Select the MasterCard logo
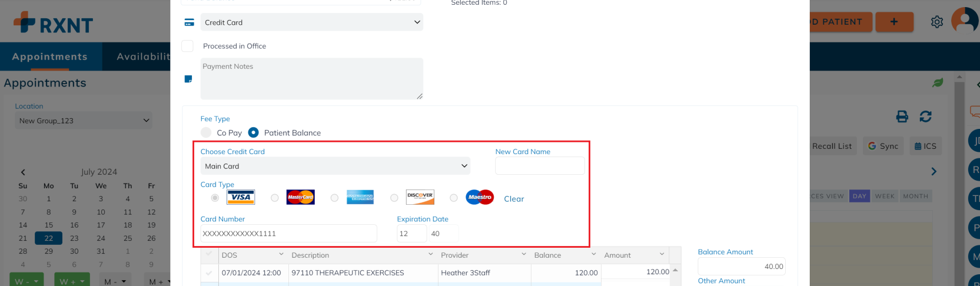 tap(300, 197)
